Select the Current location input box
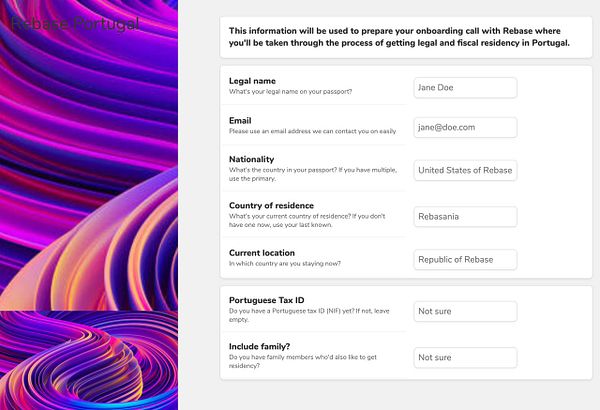 pos(465,260)
